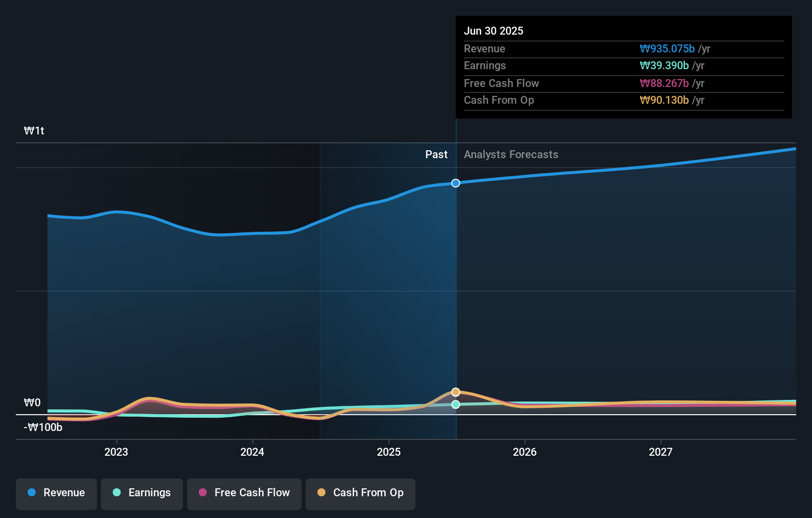Click the ₩39.390b Earnings value

pyautogui.click(x=664, y=65)
